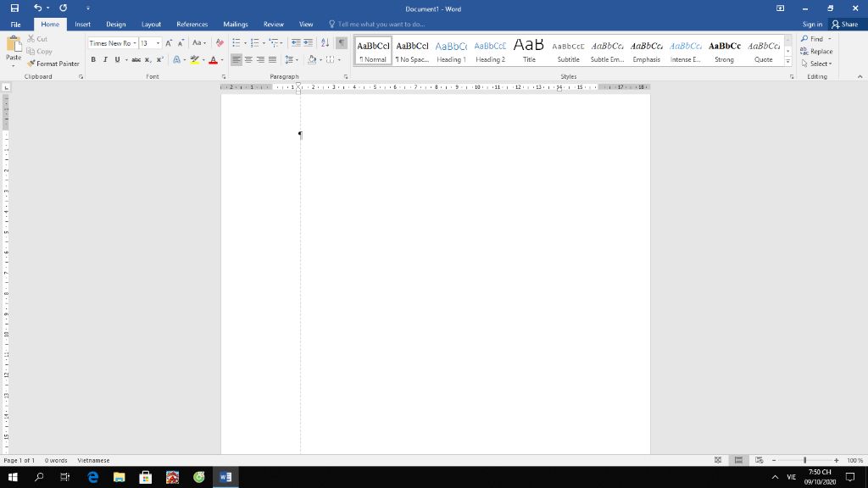The height and width of the screenshot is (488, 868).
Task: Click the red font color button
Action: tap(213, 60)
